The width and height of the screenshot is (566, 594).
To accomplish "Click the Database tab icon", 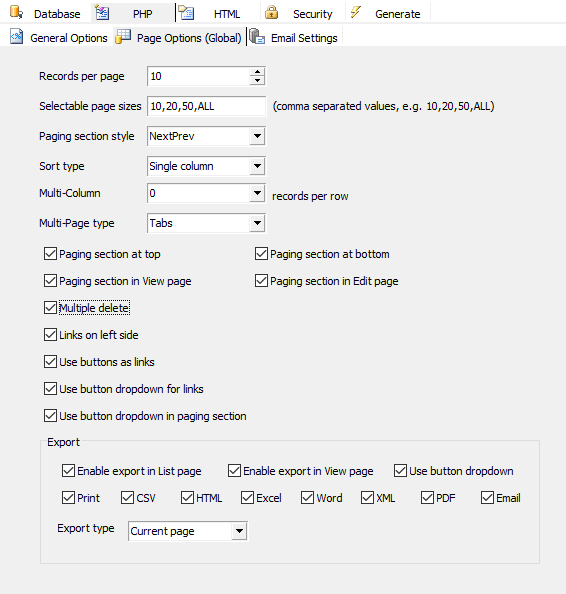I will [16, 13].
